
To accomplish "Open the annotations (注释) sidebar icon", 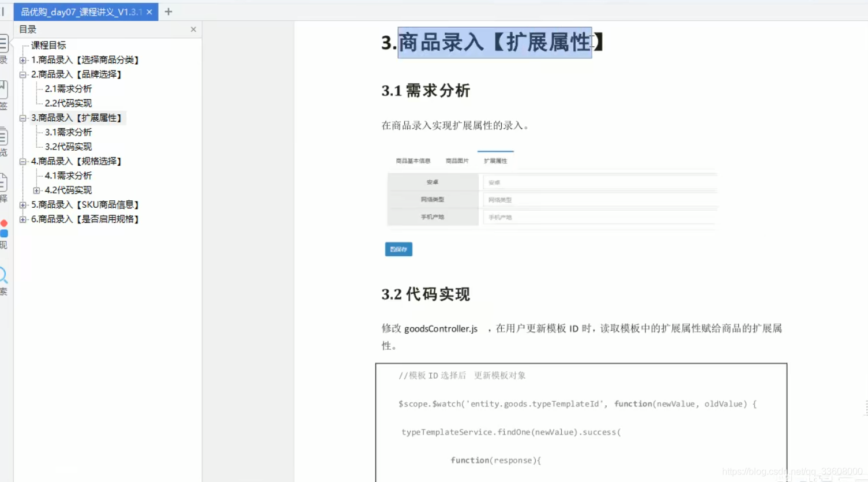I will pos(3,183).
